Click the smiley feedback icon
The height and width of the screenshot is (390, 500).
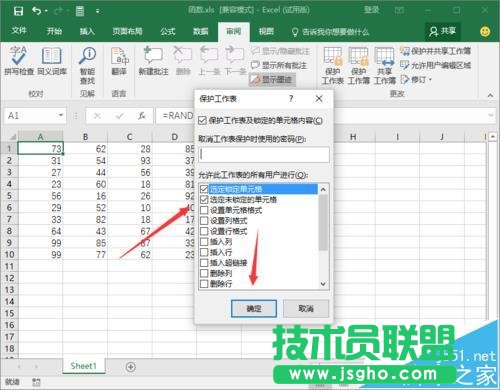tap(485, 32)
